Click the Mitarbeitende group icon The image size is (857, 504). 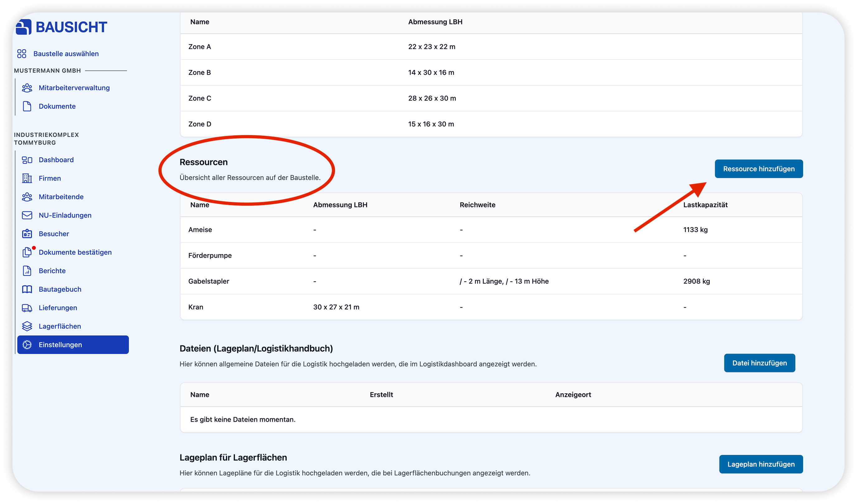click(x=27, y=197)
